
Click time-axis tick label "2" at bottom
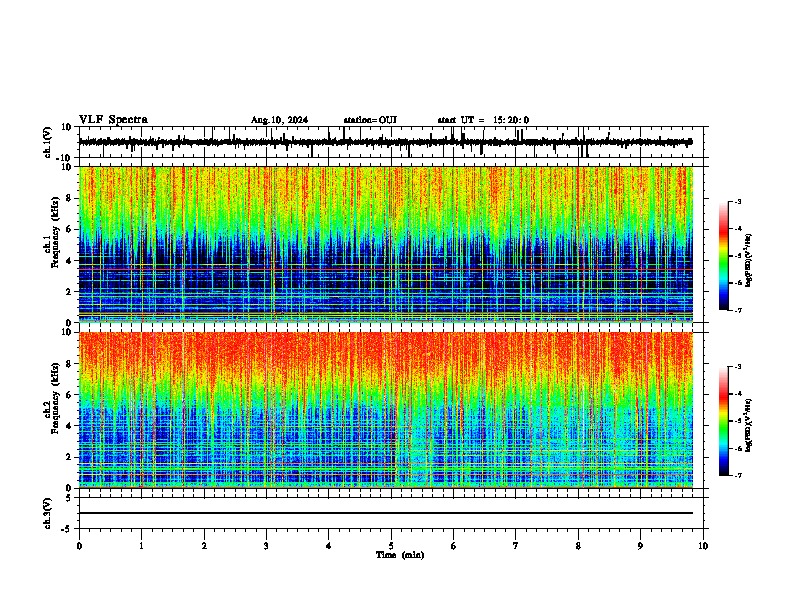(204, 546)
